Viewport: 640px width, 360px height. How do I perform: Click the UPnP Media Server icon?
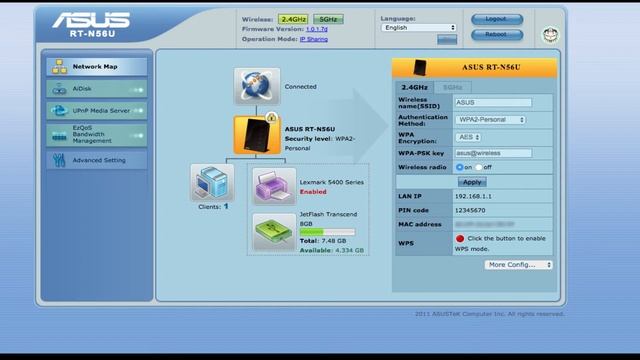[60, 111]
